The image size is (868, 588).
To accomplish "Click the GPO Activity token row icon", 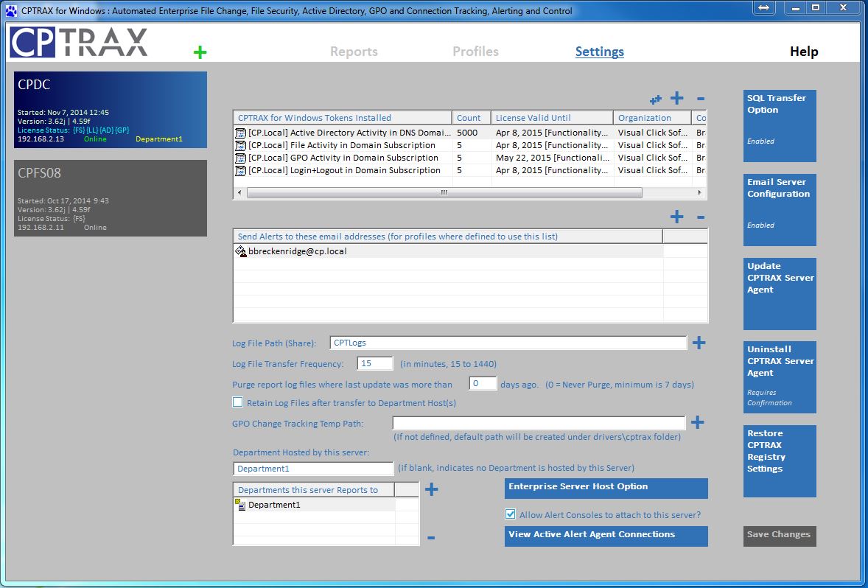I will point(240,158).
